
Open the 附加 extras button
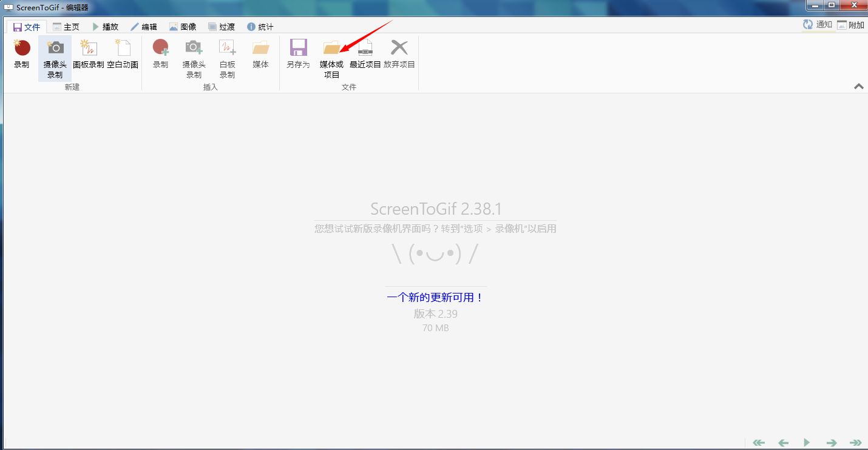tap(850, 25)
